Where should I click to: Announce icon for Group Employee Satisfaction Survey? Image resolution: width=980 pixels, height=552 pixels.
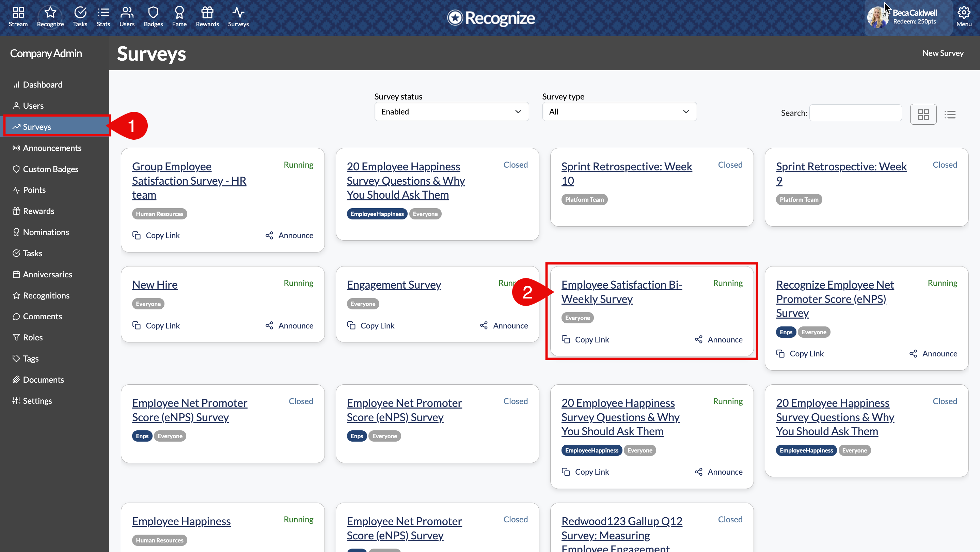(x=269, y=235)
